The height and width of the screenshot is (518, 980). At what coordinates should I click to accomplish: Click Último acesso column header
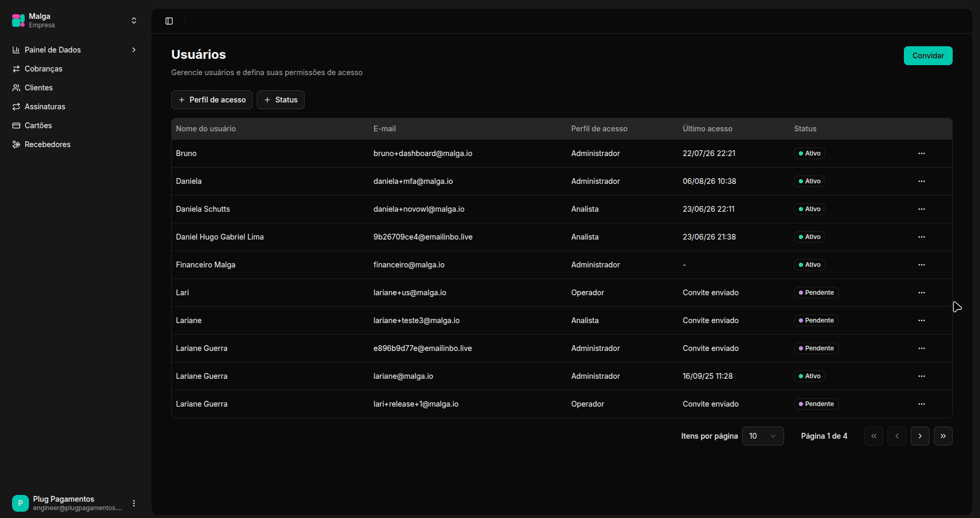[707, 129]
